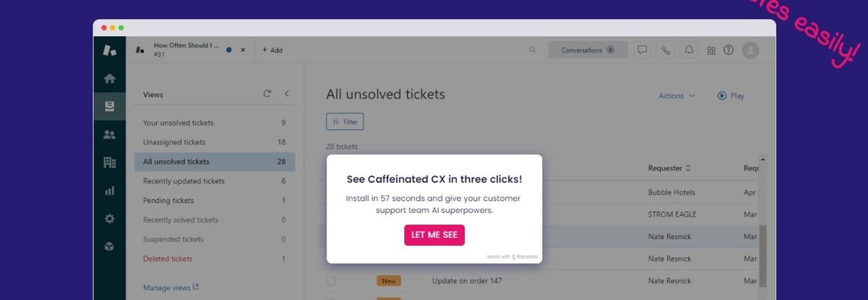Viewport: 868px width, 300px height.
Task: Expand the Actions dropdown
Action: [677, 96]
